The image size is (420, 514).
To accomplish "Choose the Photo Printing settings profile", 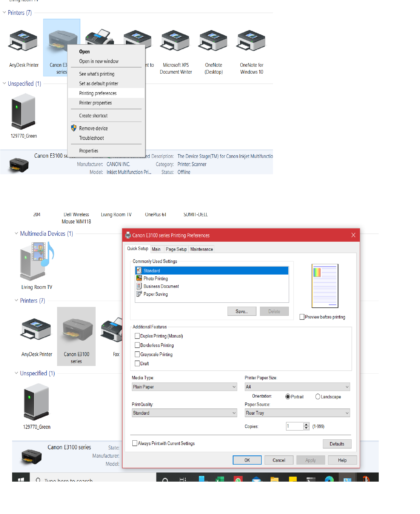I will 155,278.
